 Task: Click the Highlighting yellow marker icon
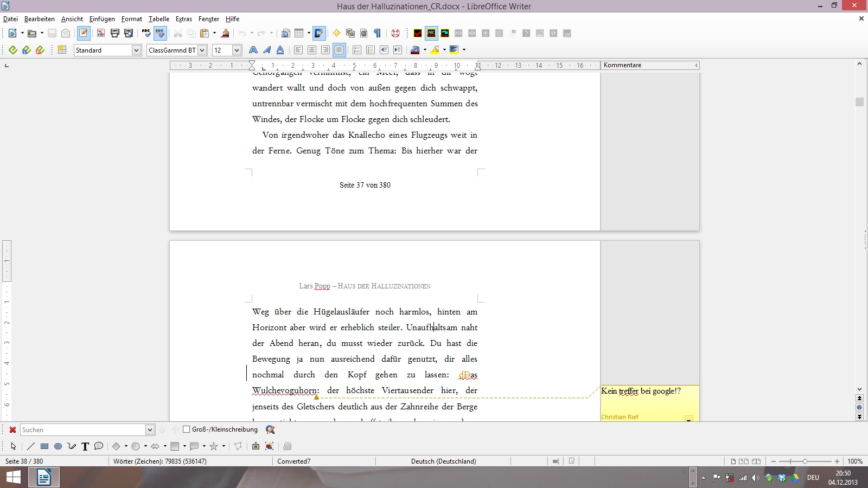(435, 50)
